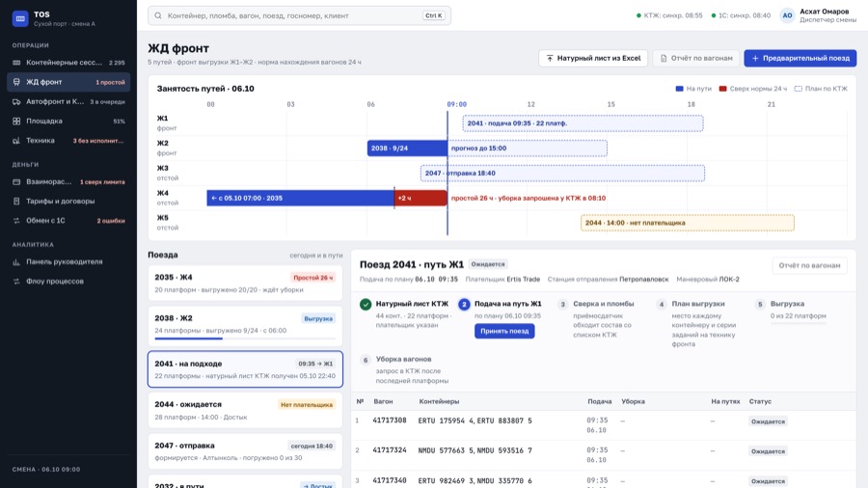Click the Ctrl K shortcut badge

[433, 15]
